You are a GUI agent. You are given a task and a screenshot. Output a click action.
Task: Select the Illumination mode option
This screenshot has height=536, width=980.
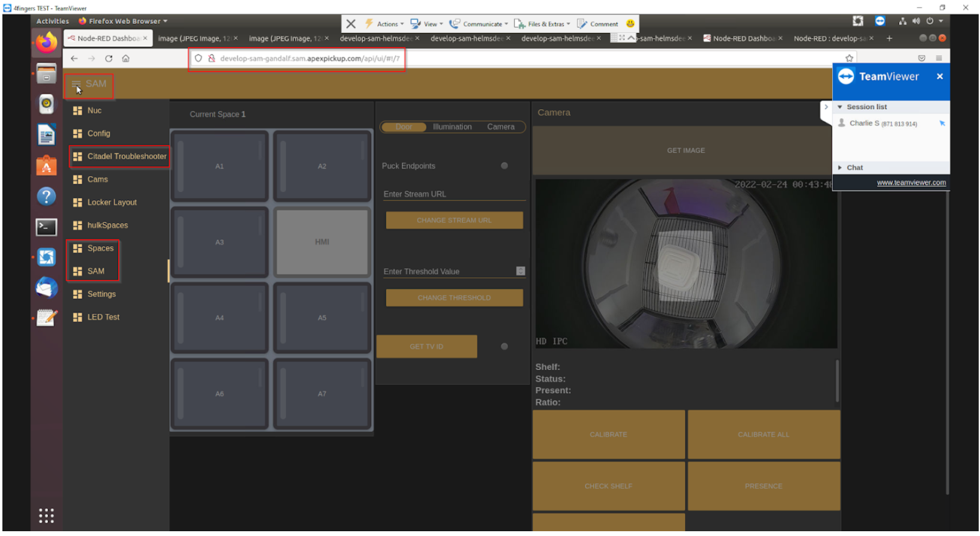click(x=452, y=127)
